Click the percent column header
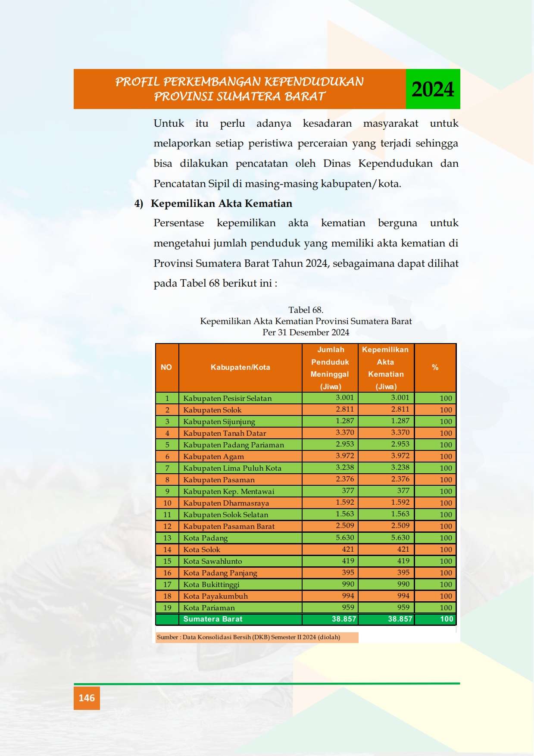This screenshot has width=534, height=756. (x=435, y=368)
